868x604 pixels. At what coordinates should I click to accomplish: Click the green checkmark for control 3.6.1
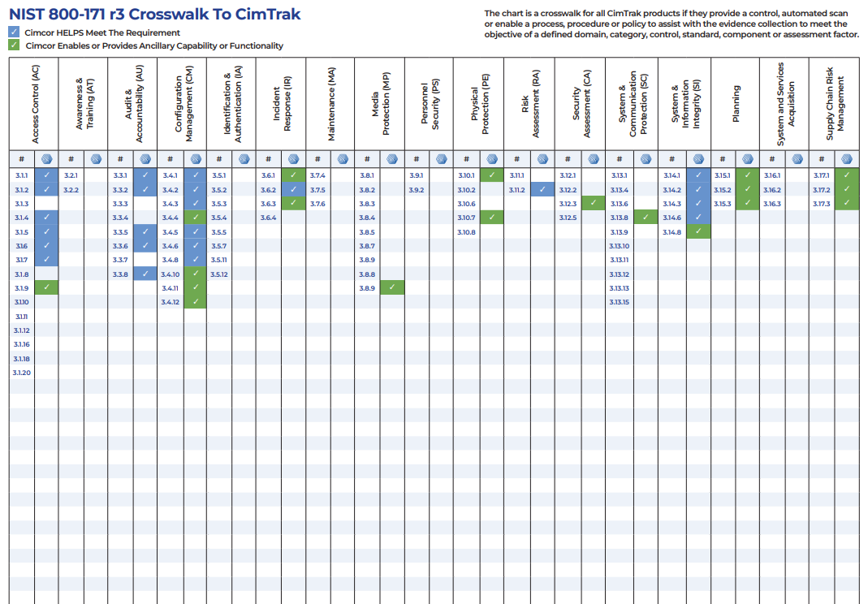pyautogui.click(x=294, y=175)
